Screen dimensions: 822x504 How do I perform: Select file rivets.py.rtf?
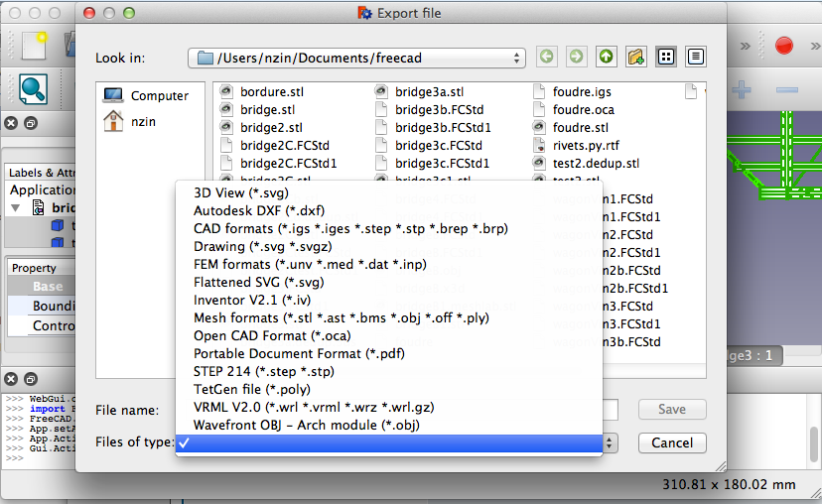pos(576,145)
